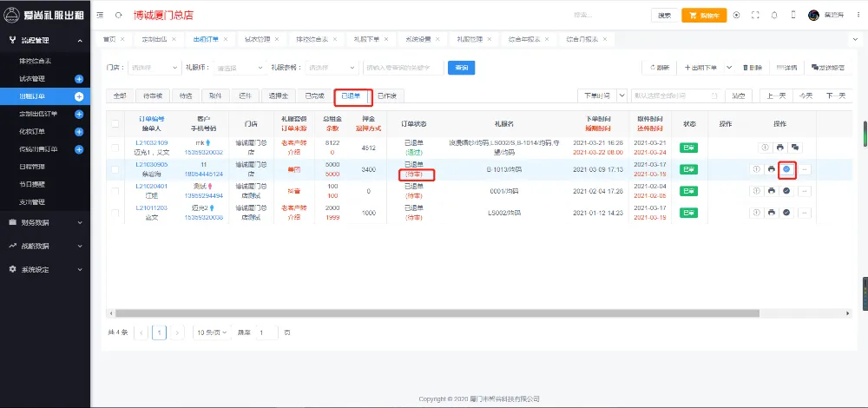The width and height of the screenshot is (868, 408).
Task: Open the 10条/页 page size dropdown
Action: (x=211, y=332)
